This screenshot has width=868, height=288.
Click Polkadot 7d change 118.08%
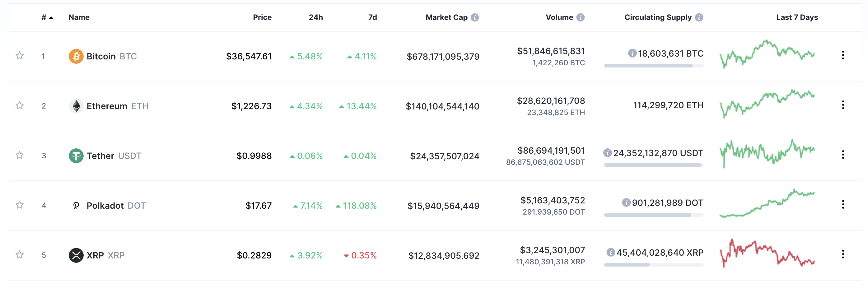pyautogui.click(x=356, y=206)
